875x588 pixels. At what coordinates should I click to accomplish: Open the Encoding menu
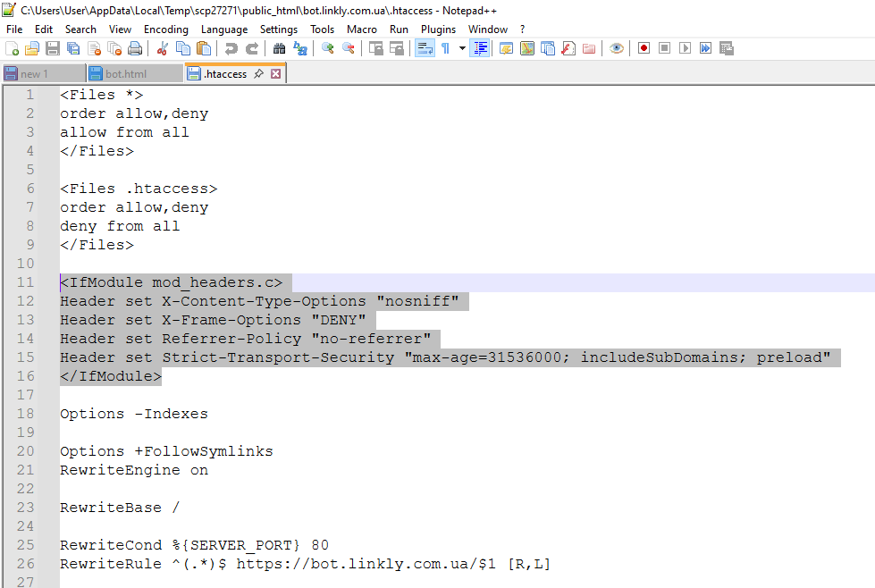point(165,29)
